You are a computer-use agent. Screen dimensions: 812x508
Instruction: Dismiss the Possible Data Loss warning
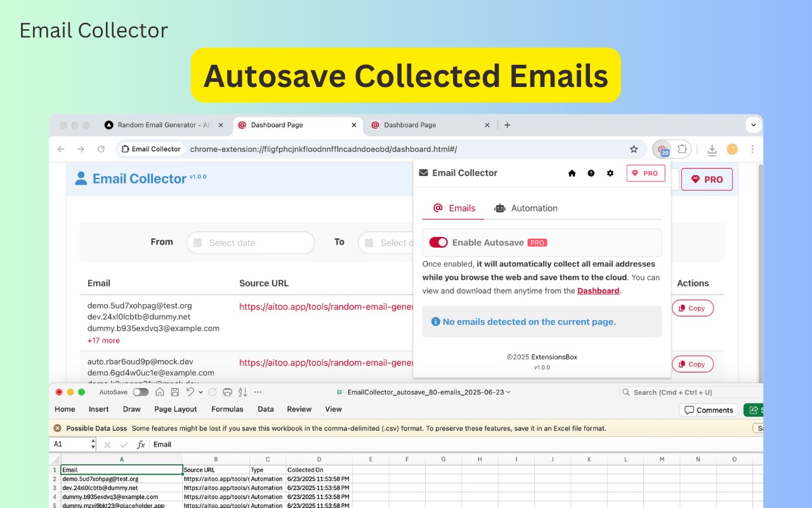tap(57, 429)
